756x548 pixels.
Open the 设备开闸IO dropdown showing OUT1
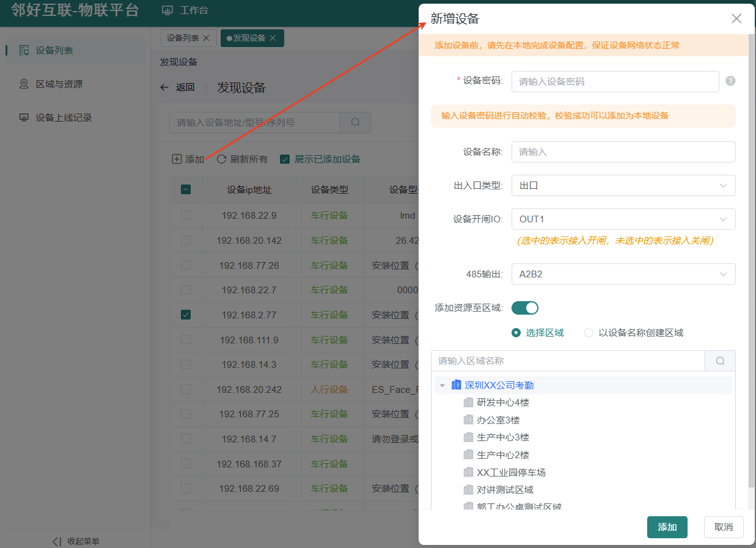click(623, 219)
